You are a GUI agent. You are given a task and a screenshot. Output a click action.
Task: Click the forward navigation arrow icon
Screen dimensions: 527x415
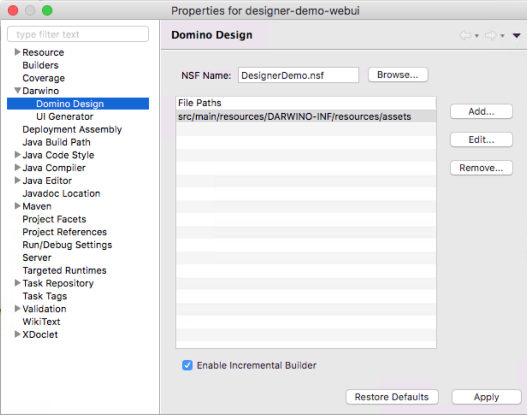(491, 35)
